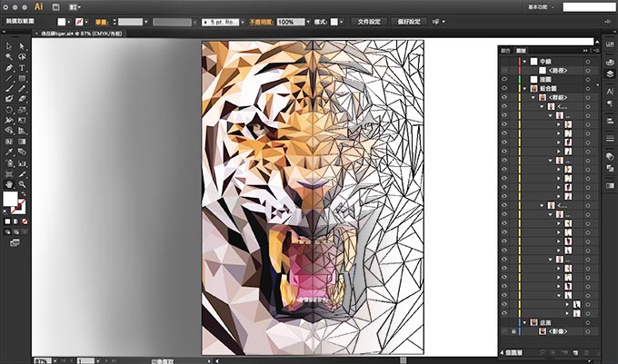This screenshot has width=618, height=364.
Task: Open the Character panel icon in right dock
Action: (x=610, y=92)
